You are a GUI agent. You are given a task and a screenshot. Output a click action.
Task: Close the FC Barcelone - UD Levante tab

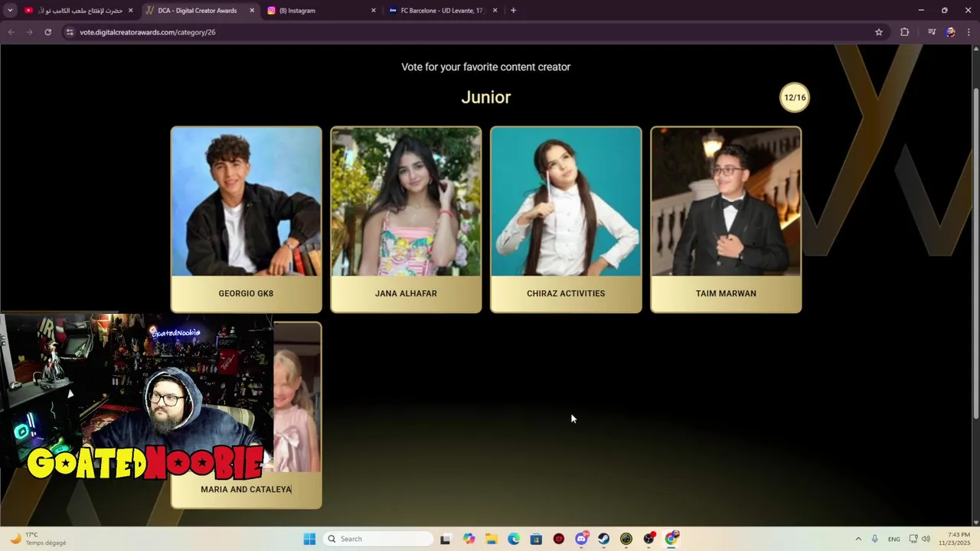[495, 11]
